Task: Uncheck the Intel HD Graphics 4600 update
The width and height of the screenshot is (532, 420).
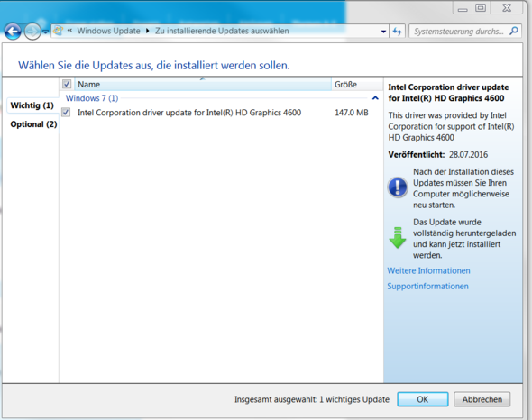Action: click(66, 113)
